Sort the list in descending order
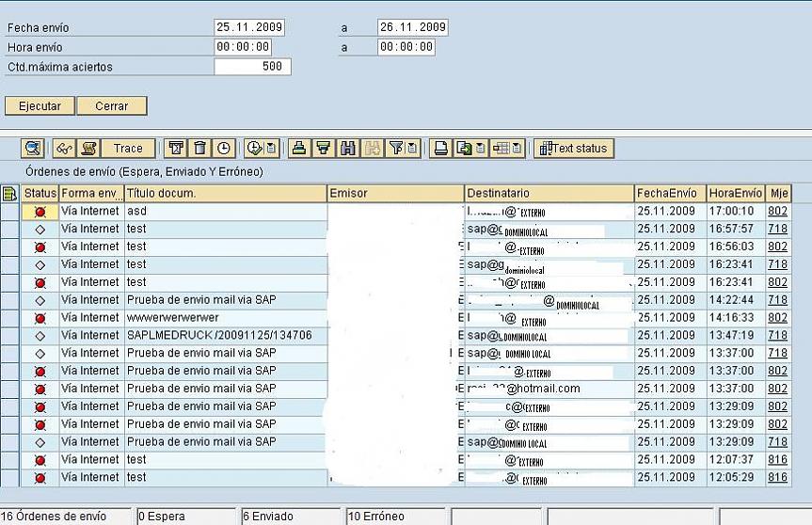This screenshot has width=812, height=525. click(x=324, y=149)
